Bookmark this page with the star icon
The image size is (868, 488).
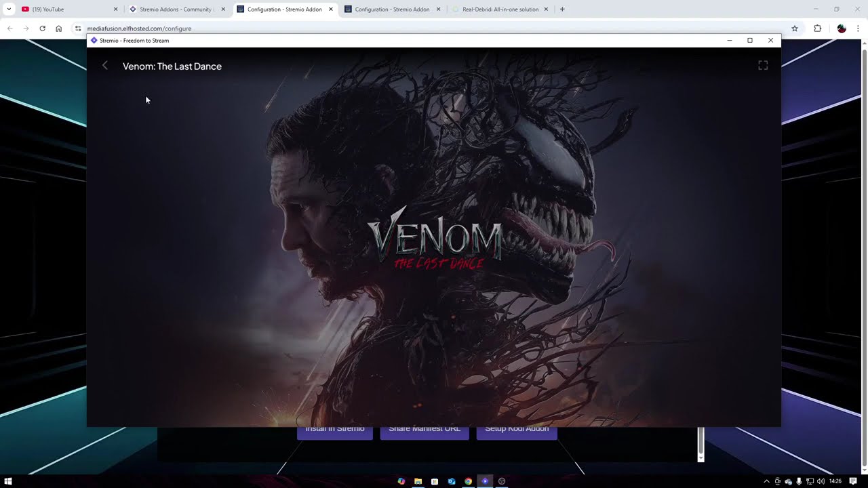tap(795, 28)
